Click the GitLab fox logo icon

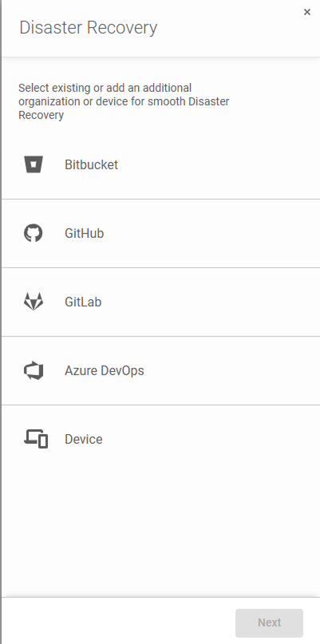34,302
